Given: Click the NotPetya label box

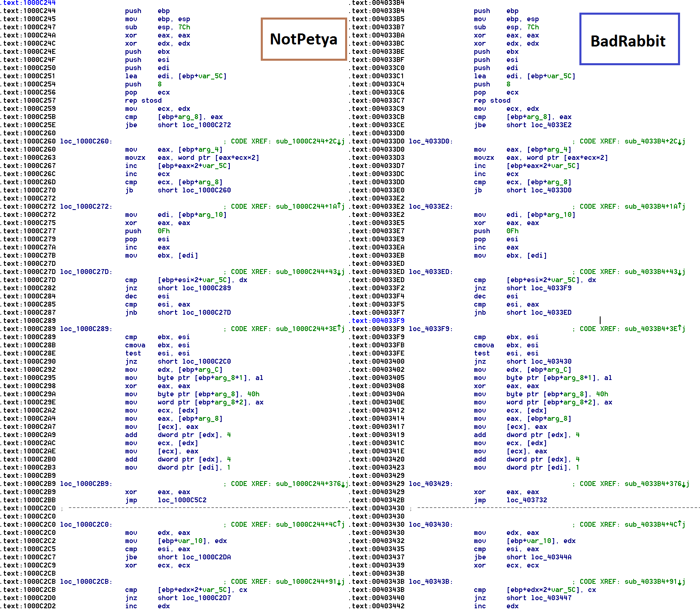Looking at the screenshot, I should click(x=304, y=39).
